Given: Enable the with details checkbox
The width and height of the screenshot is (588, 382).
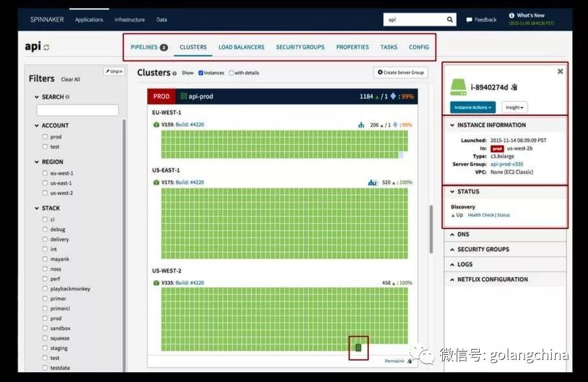Looking at the screenshot, I should pyautogui.click(x=231, y=73).
